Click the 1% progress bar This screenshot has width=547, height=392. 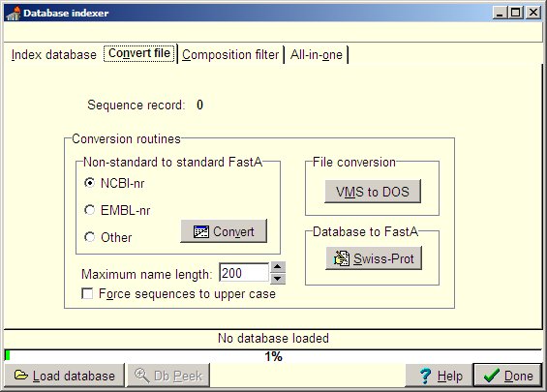pos(273,356)
